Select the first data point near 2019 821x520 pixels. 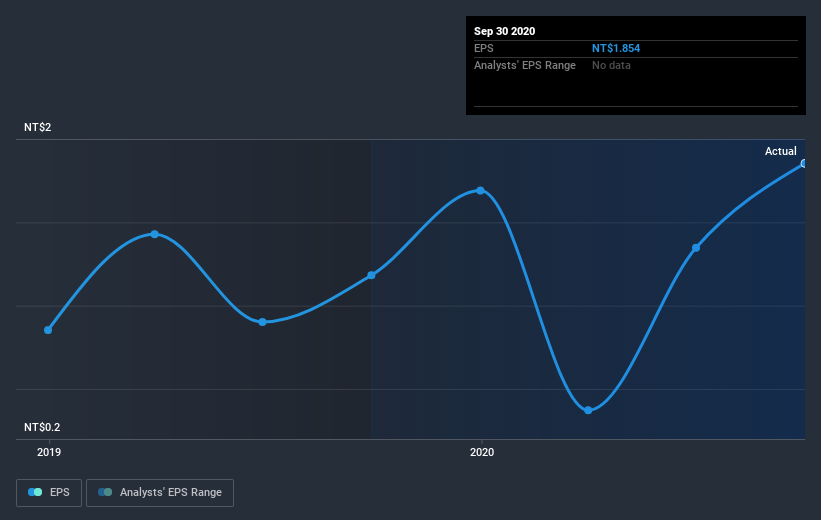pyautogui.click(x=48, y=330)
